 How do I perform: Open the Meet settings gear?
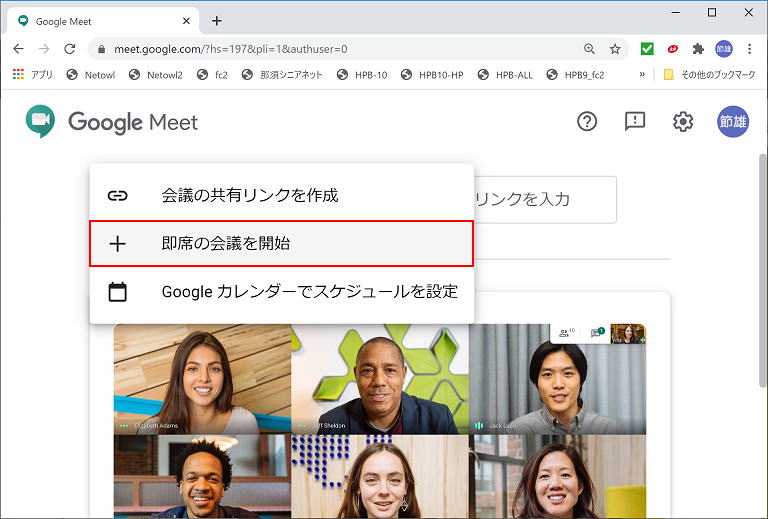tap(683, 121)
